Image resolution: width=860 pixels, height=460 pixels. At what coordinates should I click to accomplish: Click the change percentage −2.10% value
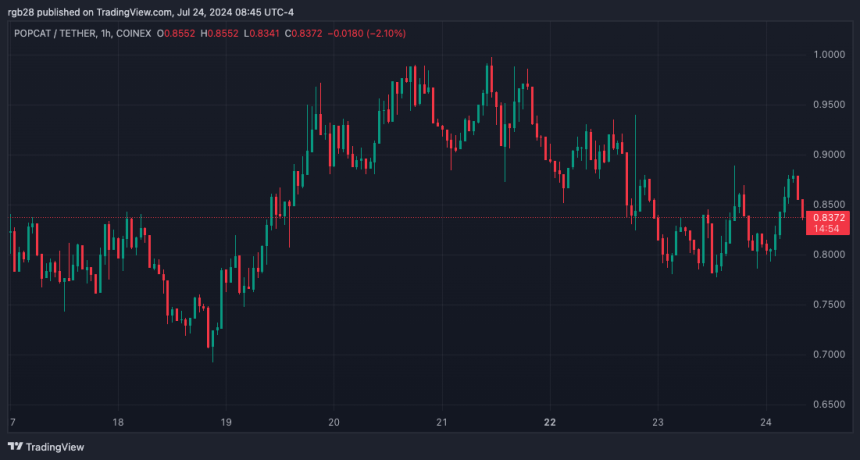(x=386, y=33)
